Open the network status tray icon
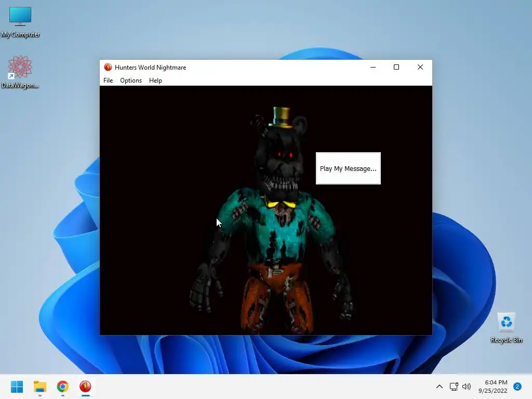This screenshot has width=532, height=399. [454, 387]
